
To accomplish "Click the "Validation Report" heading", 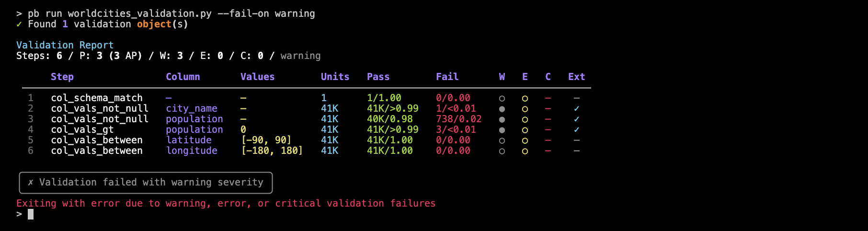I will click(65, 45).
